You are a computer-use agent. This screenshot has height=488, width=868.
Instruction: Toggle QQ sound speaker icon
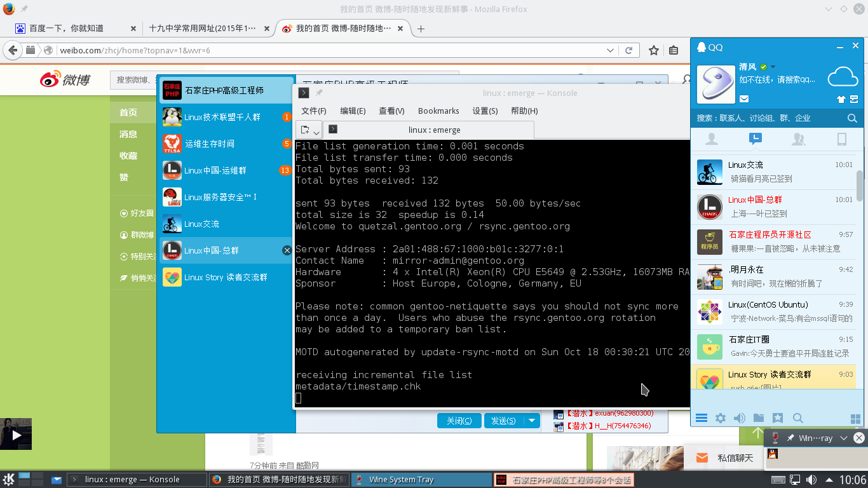click(x=740, y=418)
